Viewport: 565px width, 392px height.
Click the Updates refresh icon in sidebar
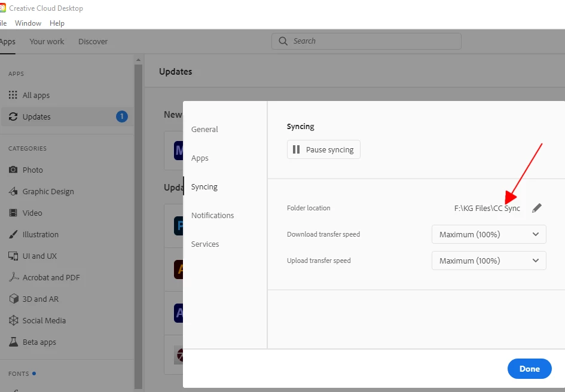[x=13, y=117]
